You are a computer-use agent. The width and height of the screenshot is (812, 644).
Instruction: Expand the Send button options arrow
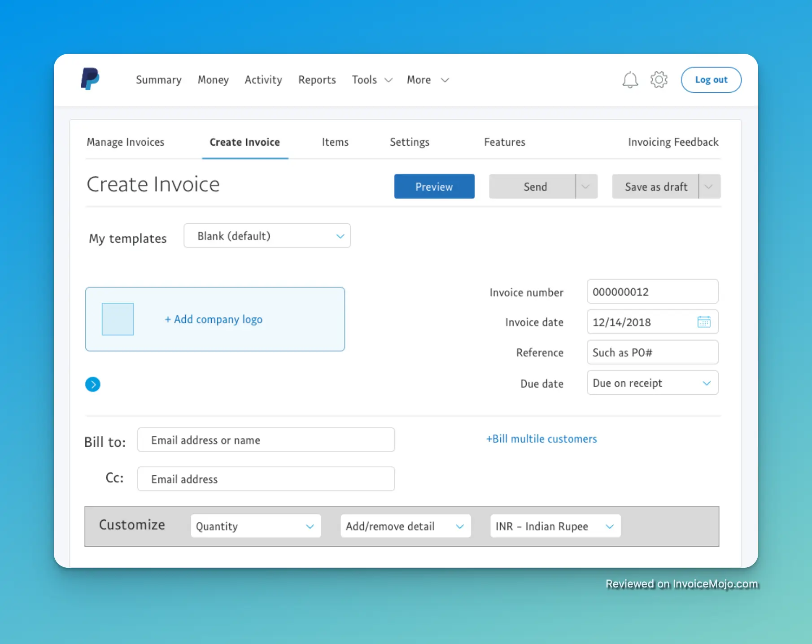pyautogui.click(x=585, y=186)
